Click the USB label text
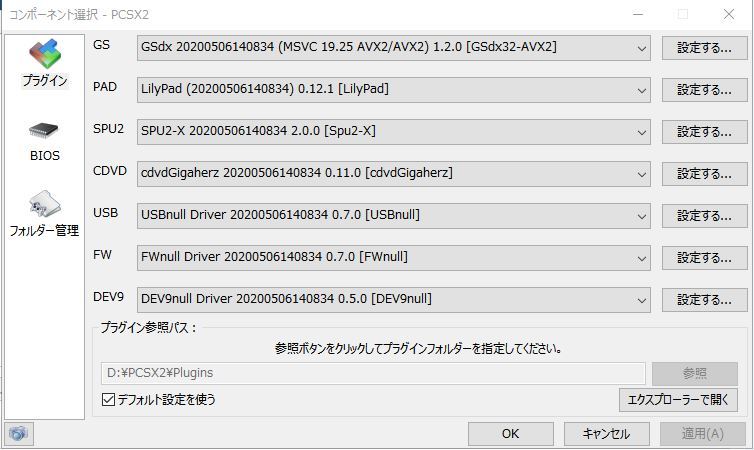The width and height of the screenshot is (754, 450). pos(105,212)
